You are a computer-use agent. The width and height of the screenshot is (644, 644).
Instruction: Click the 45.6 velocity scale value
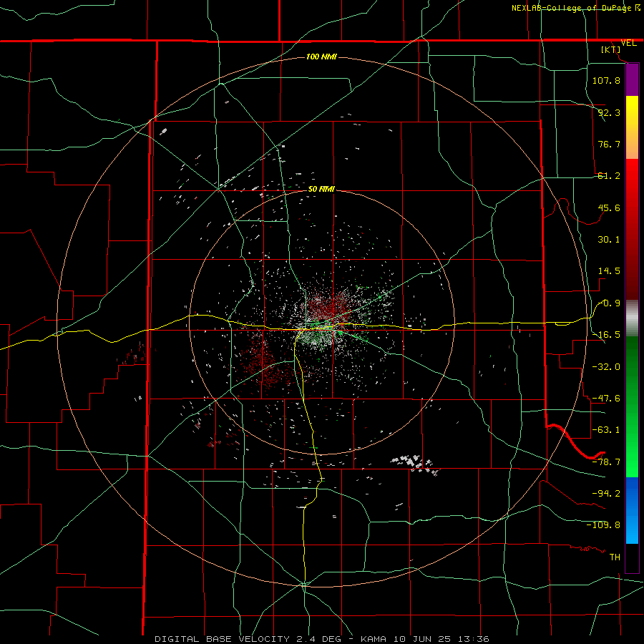609,208
